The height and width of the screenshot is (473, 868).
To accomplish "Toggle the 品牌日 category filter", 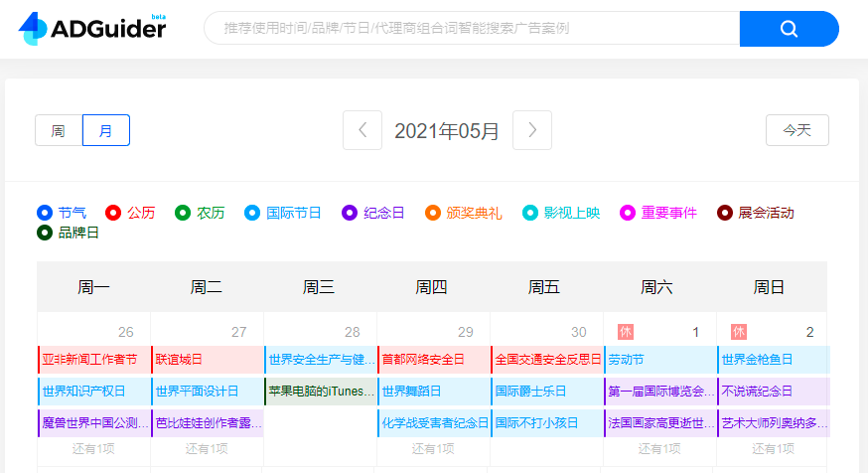I will (x=69, y=233).
